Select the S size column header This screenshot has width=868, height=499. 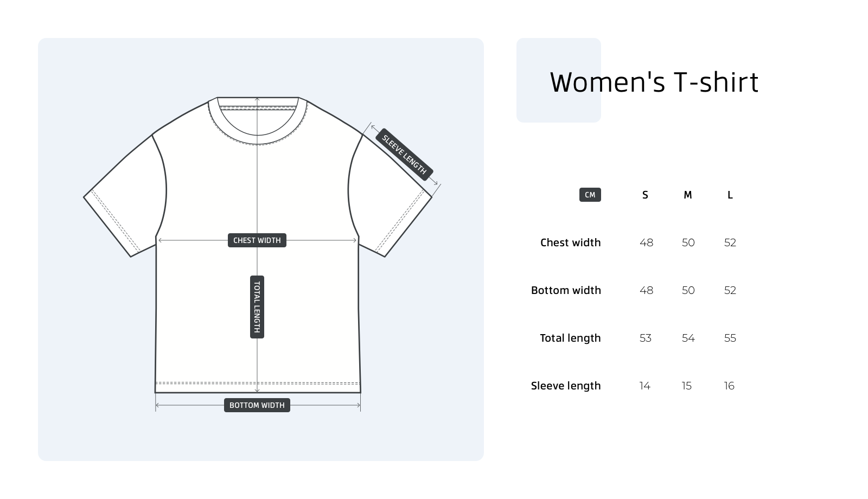coord(645,195)
